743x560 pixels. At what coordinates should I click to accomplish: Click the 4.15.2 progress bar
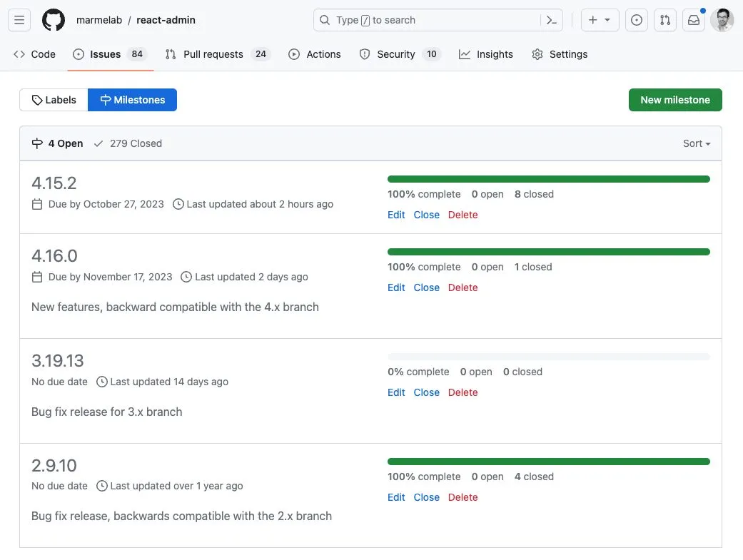[x=548, y=178]
